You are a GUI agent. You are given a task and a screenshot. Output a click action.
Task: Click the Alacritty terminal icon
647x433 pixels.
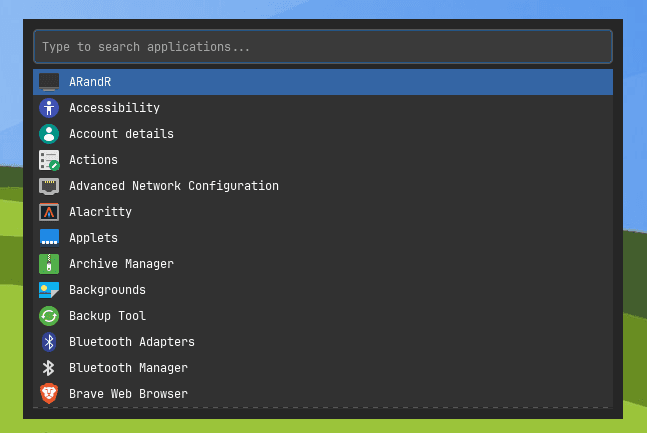point(49,212)
